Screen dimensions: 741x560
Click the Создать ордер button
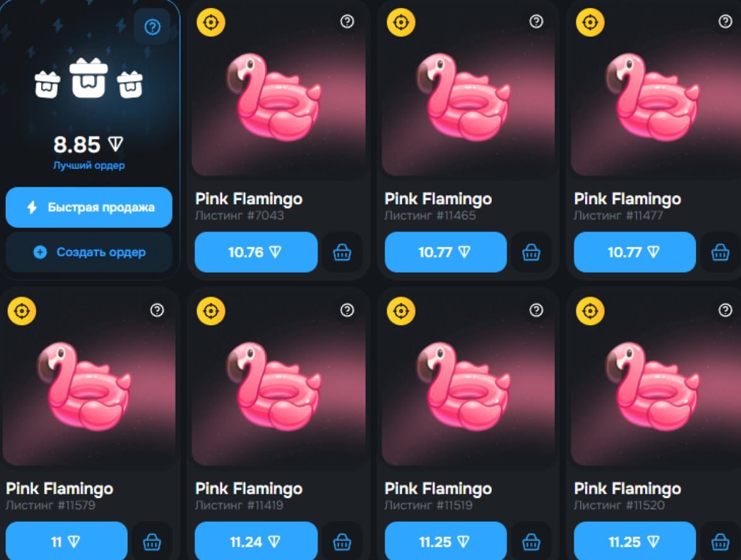point(89,252)
